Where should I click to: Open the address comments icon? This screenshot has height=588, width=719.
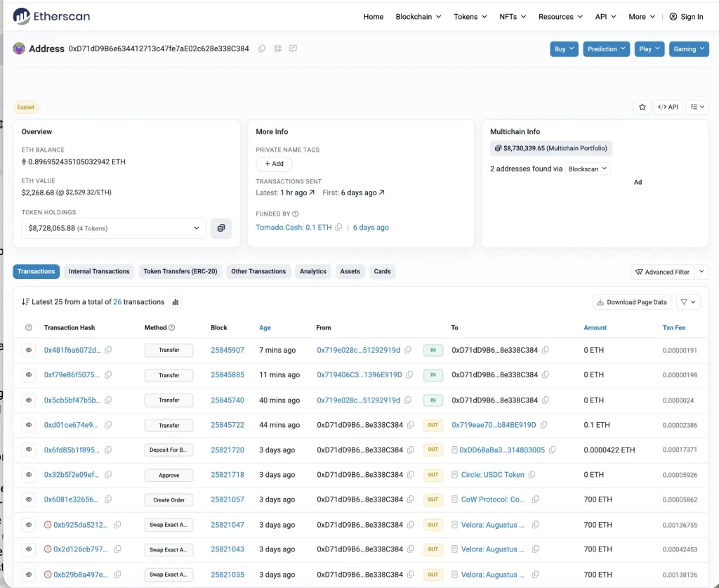[293, 48]
